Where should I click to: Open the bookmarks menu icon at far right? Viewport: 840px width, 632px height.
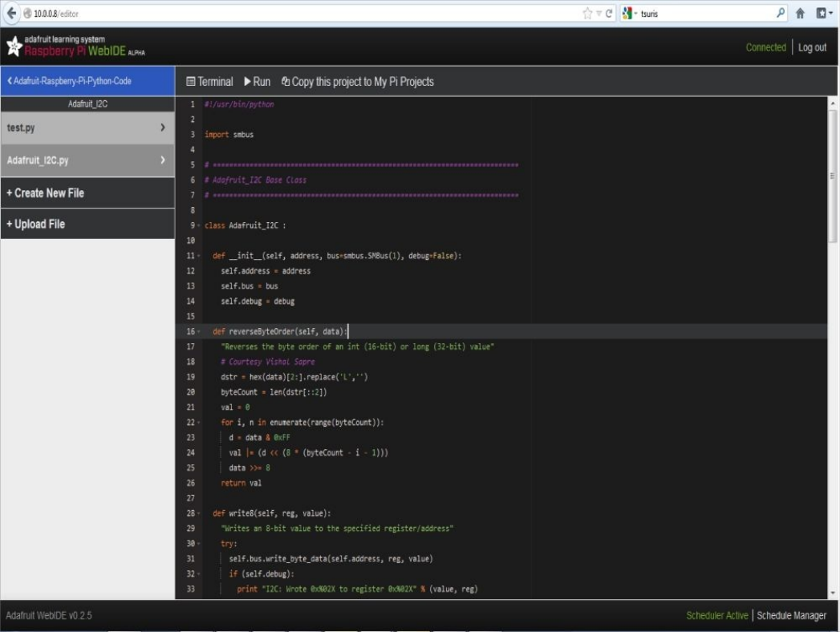(823, 14)
